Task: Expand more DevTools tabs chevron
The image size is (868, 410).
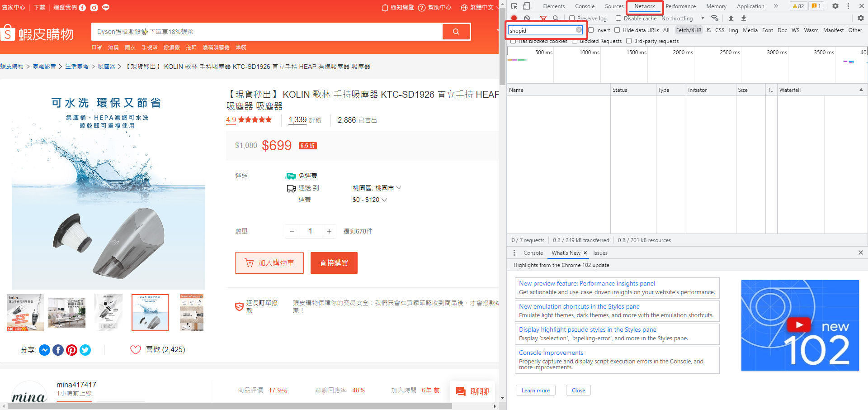Action: pyautogui.click(x=776, y=6)
